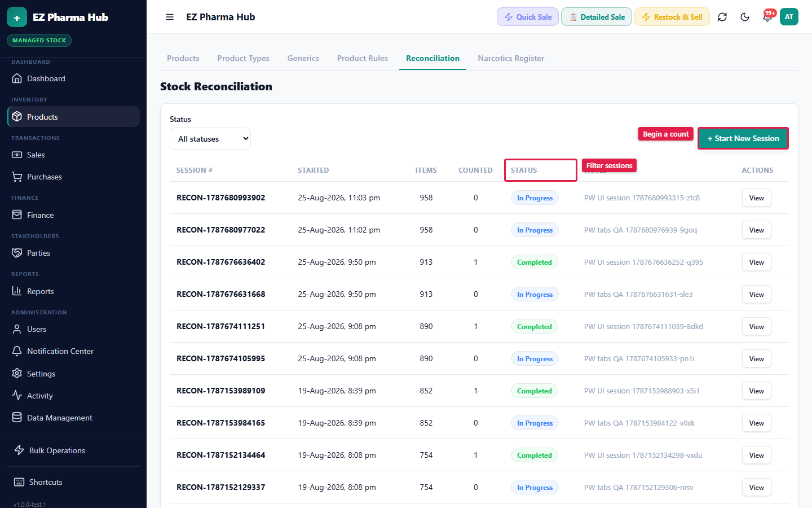
Task: Open the AT user avatar menu
Action: pyautogui.click(x=789, y=17)
